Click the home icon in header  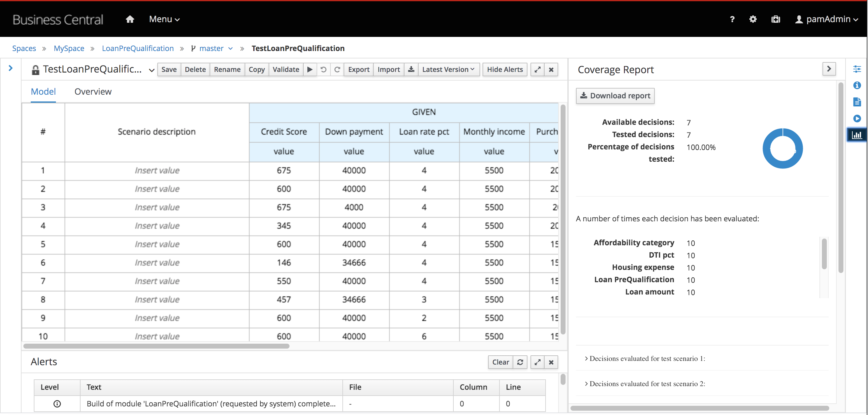[x=130, y=19]
